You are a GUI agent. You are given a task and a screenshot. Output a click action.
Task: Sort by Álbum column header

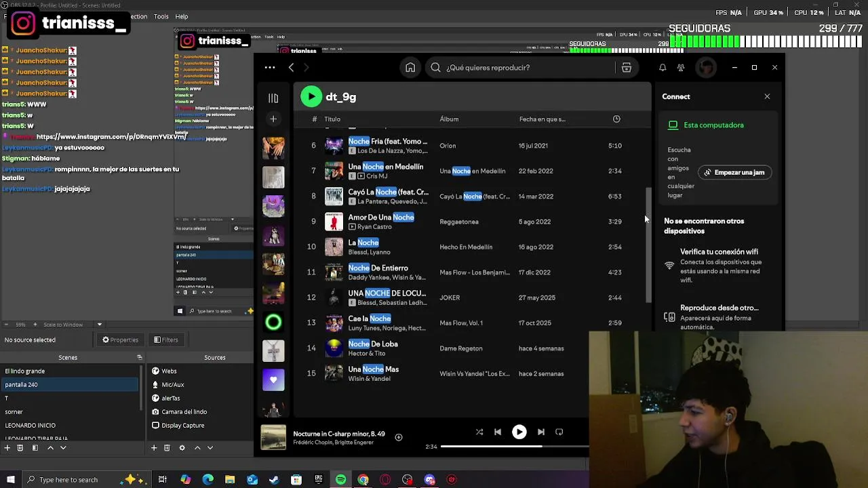[x=449, y=119]
